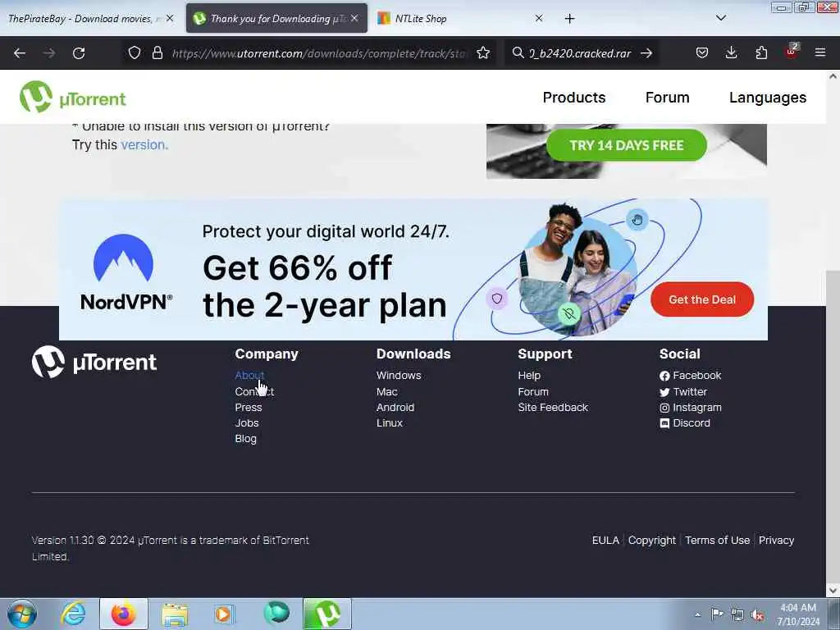Open the About link
The image size is (840, 630).
pyautogui.click(x=249, y=376)
